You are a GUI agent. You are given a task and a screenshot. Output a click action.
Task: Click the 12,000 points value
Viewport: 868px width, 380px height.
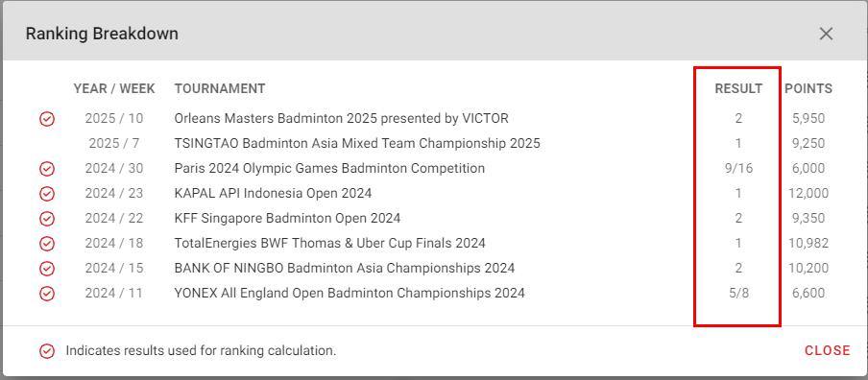coord(808,193)
